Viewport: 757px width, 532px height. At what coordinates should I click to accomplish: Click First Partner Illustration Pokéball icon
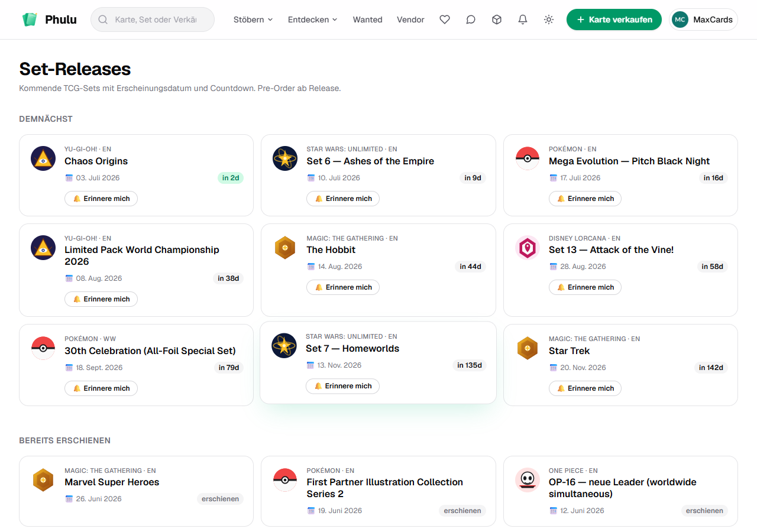(285, 480)
